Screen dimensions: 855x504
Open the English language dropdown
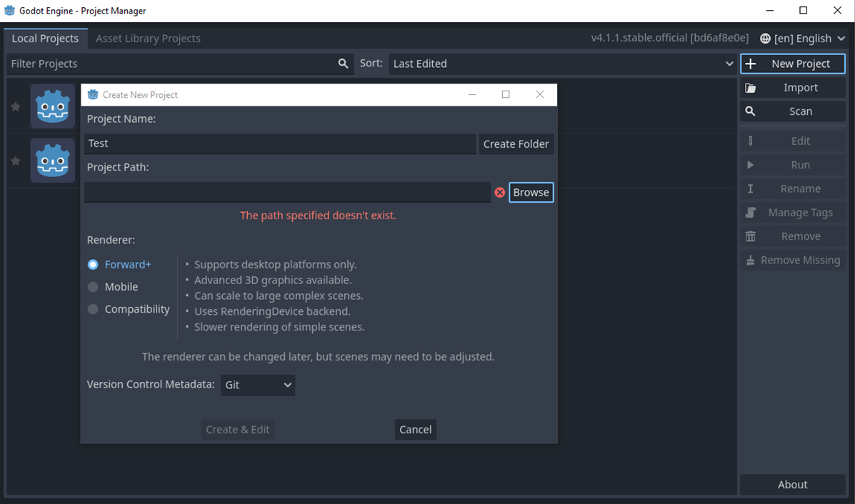click(x=803, y=39)
